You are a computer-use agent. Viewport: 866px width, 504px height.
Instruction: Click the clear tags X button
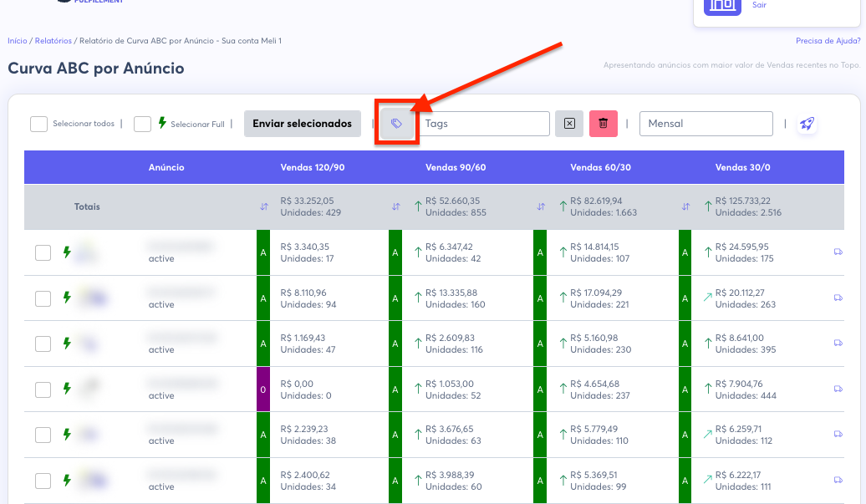569,124
